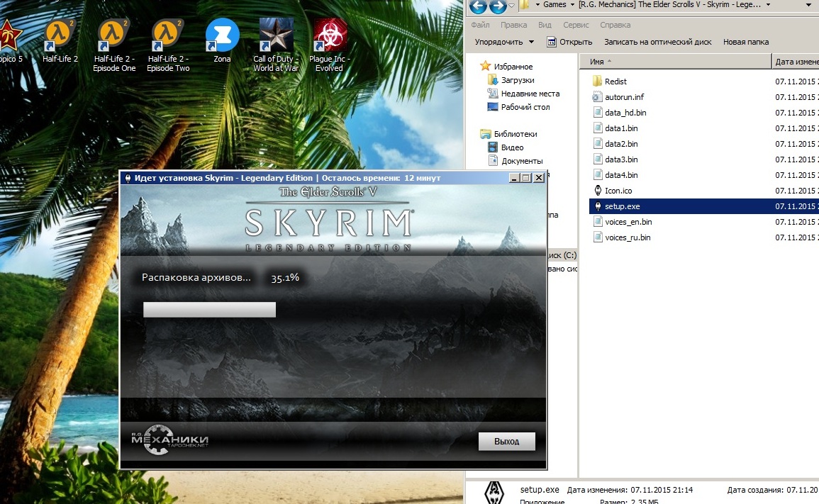
Task: Open the Вид menu
Action: [545, 25]
